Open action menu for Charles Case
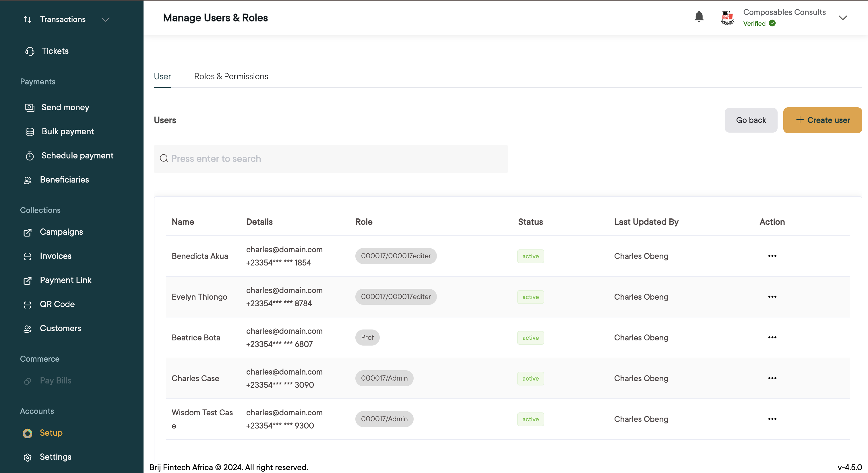 coord(772,378)
